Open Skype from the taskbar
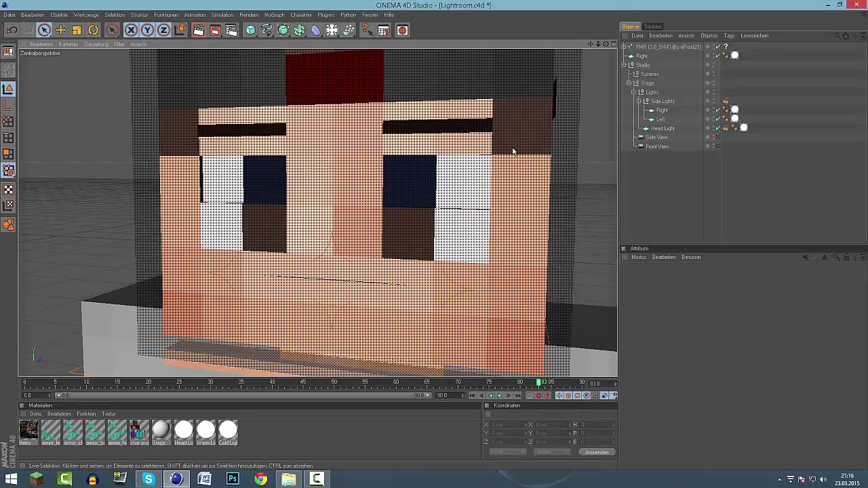Screen dimensions: 868x488 [x=149, y=479]
